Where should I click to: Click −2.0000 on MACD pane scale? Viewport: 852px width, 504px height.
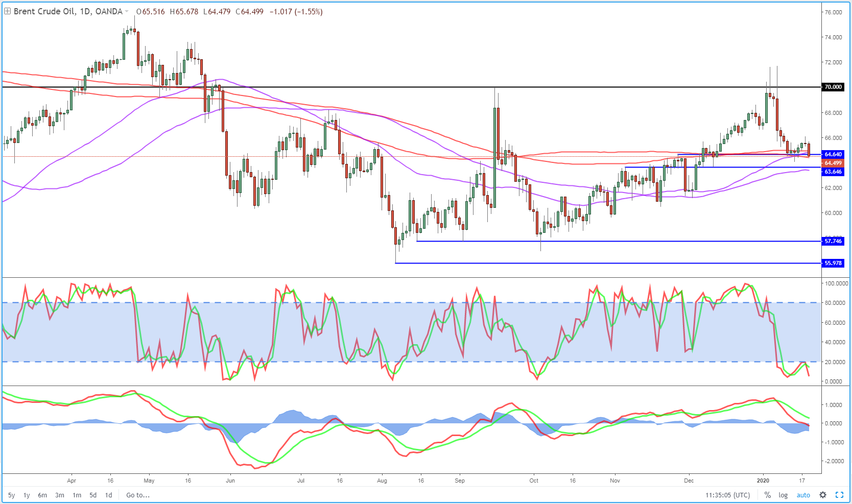834,461
